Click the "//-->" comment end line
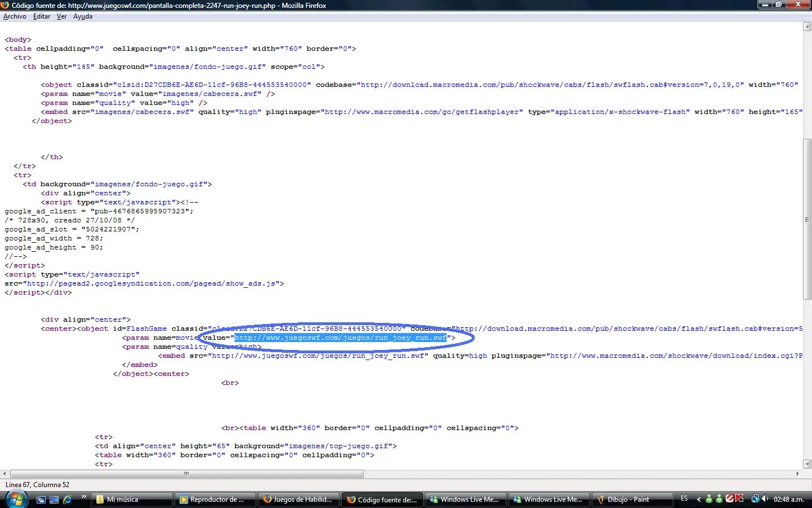Image resolution: width=812 pixels, height=508 pixels. [16, 256]
